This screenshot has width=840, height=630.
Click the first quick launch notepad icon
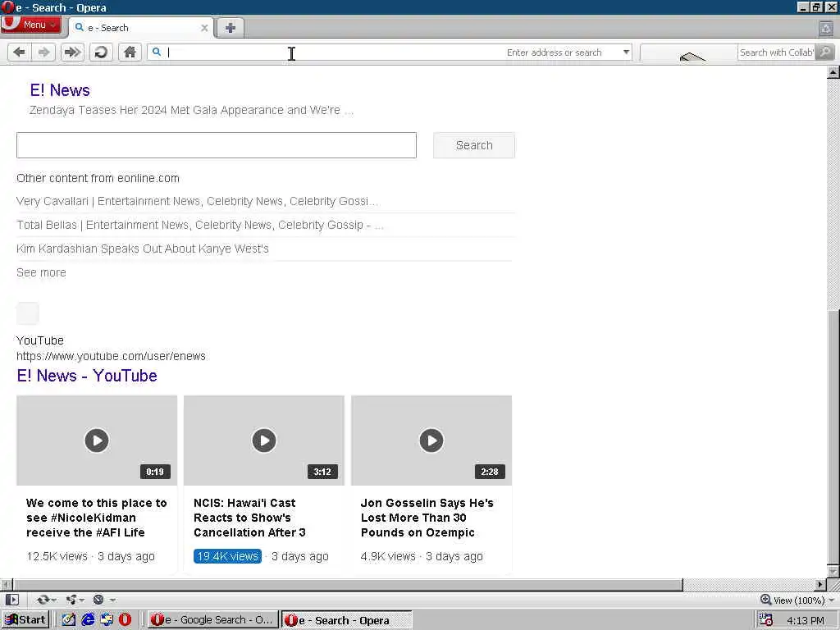pos(69,620)
